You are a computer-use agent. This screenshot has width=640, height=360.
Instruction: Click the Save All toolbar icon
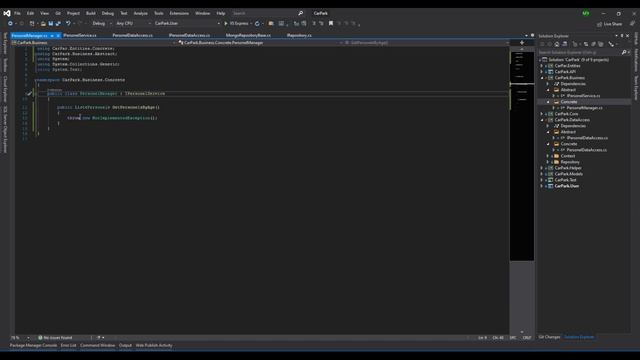coord(58,24)
